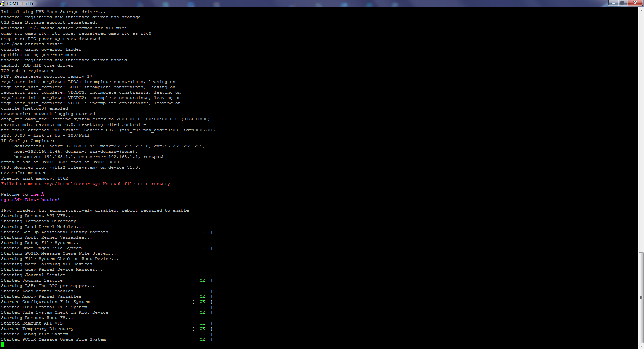The image size is (644, 349).
Task: Close the COM1 PuTTY session window
Action: point(635,3)
